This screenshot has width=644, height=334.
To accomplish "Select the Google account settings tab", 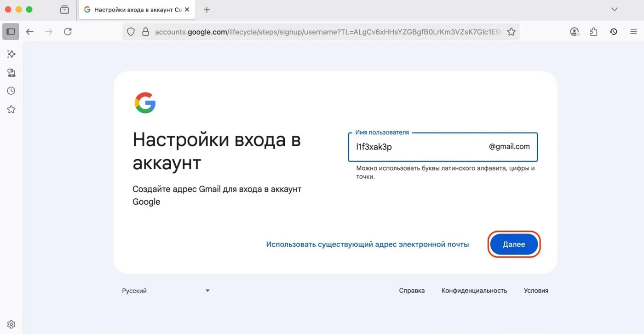I will click(x=137, y=10).
